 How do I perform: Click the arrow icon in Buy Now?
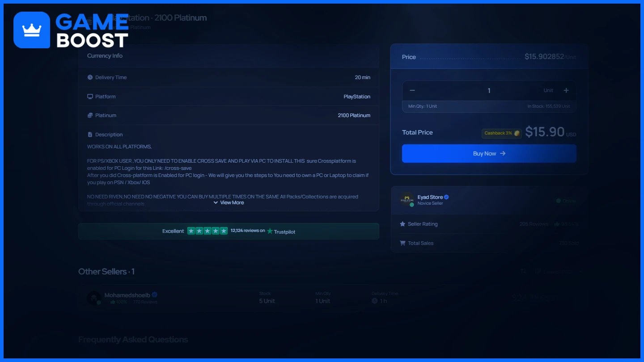click(x=503, y=153)
